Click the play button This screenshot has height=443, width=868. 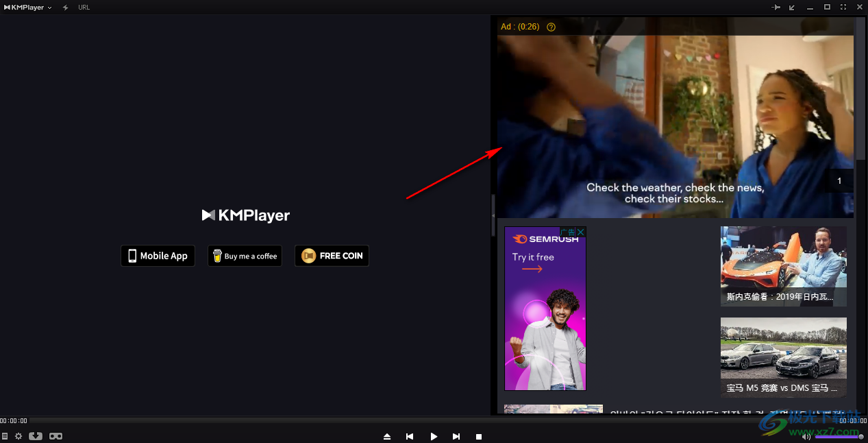point(434,436)
